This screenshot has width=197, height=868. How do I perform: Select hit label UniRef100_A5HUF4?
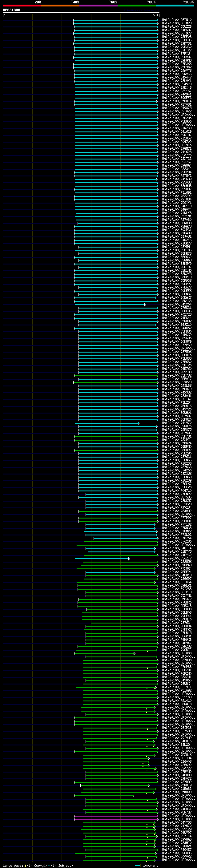pos(177,101)
